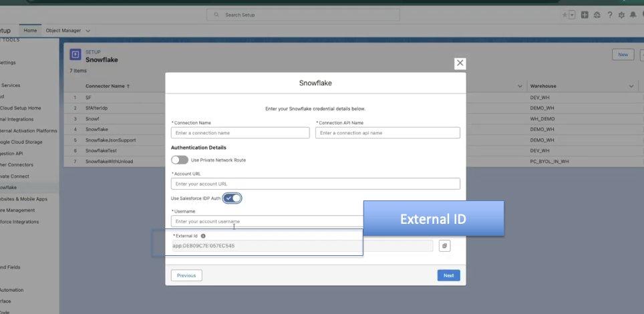Close the Snowflake dialog with X
This screenshot has height=314, width=644.
[460, 63]
